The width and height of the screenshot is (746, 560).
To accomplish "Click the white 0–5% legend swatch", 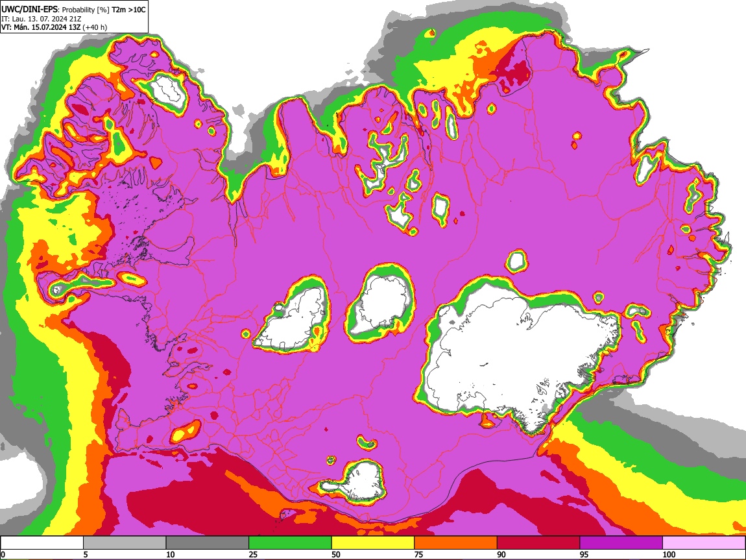I will point(42,542).
